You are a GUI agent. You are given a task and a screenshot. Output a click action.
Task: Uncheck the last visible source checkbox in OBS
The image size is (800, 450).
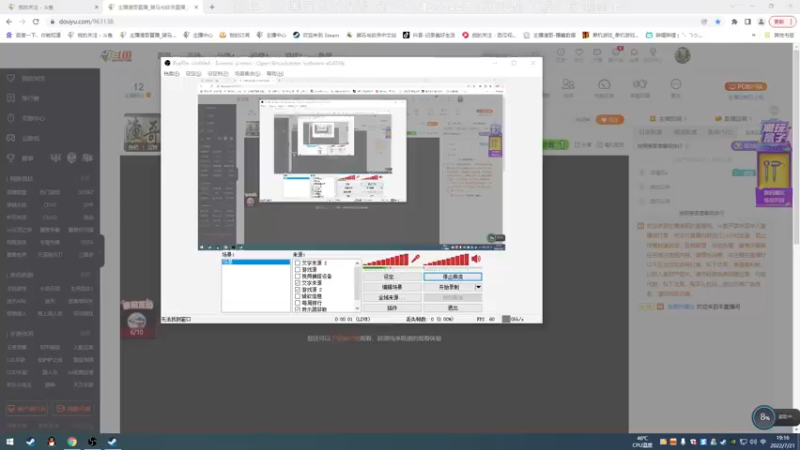tap(297, 309)
